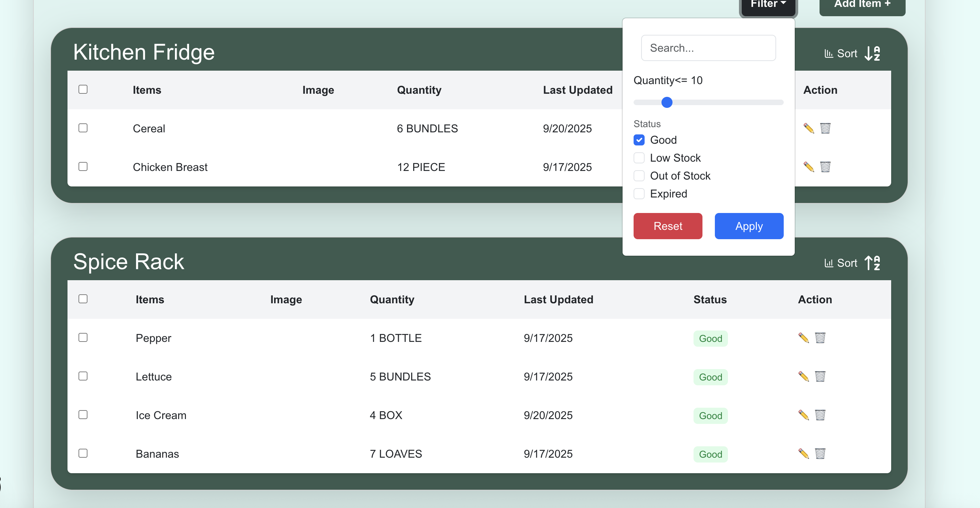The image size is (980, 508).
Task: Click the Quantity slider handle
Action: (x=667, y=102)
